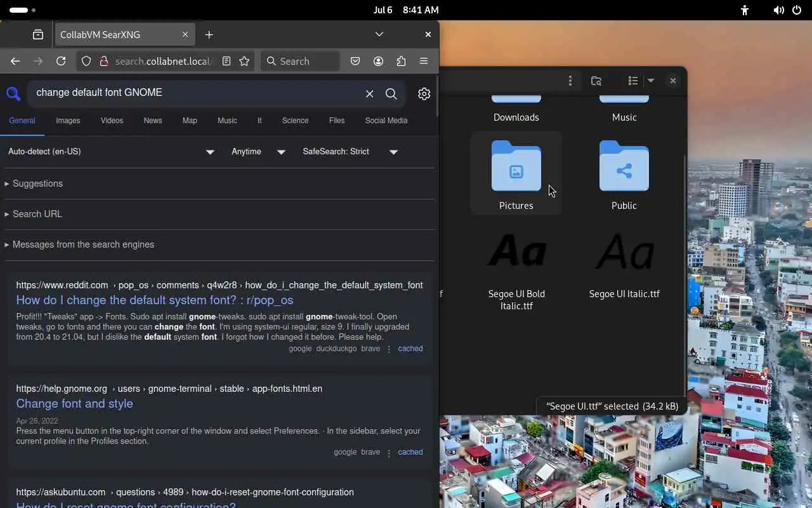Open the Pocket save icon
This screenshot has height=508, width=812.
click(355, 61)
